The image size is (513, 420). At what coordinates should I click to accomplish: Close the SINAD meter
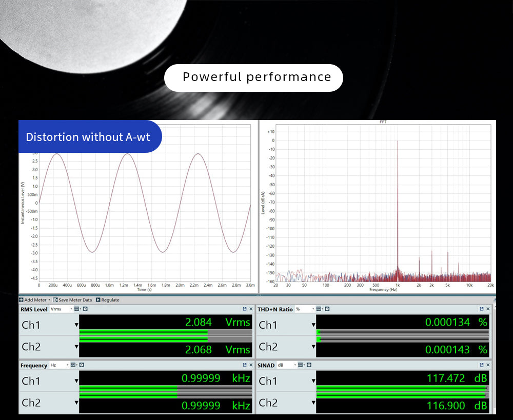(x=488, y=365)
